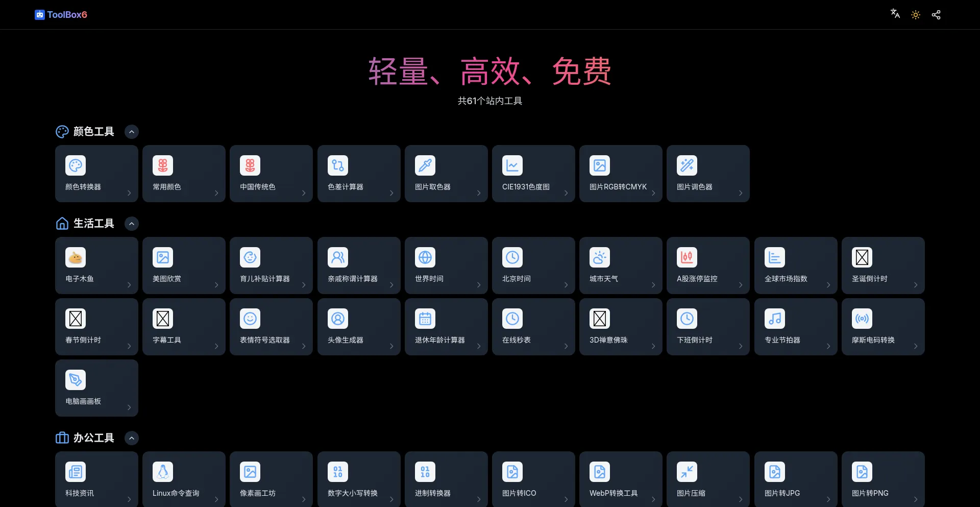Click chevron arrow on 颜色转换器 card
Image resolution: width=980 pixels, height=507 pixels.
click(x=129, y=193)
